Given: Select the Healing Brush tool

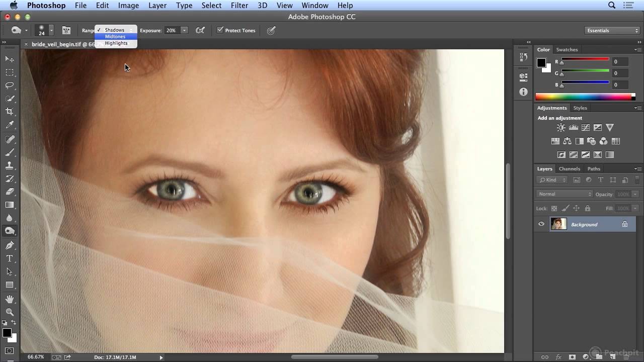Looking at the screenshot, I should (10, 139).
